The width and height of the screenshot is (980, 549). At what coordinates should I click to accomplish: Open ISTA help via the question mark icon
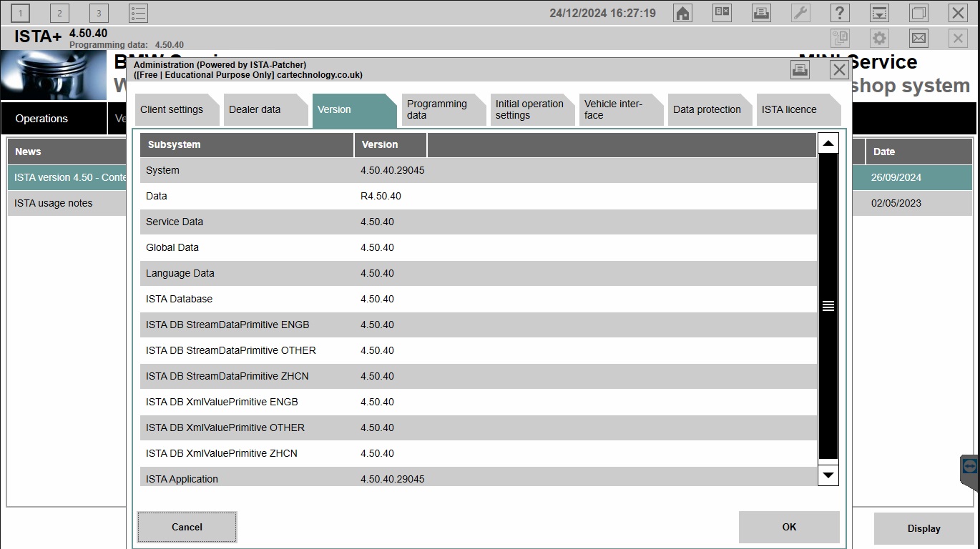pos(839,12)
